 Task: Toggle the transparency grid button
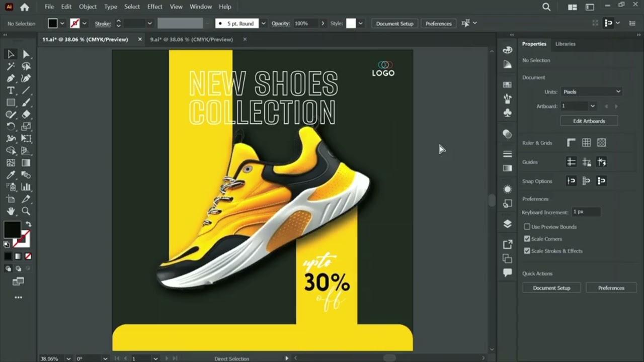click(x=601, y=143)
